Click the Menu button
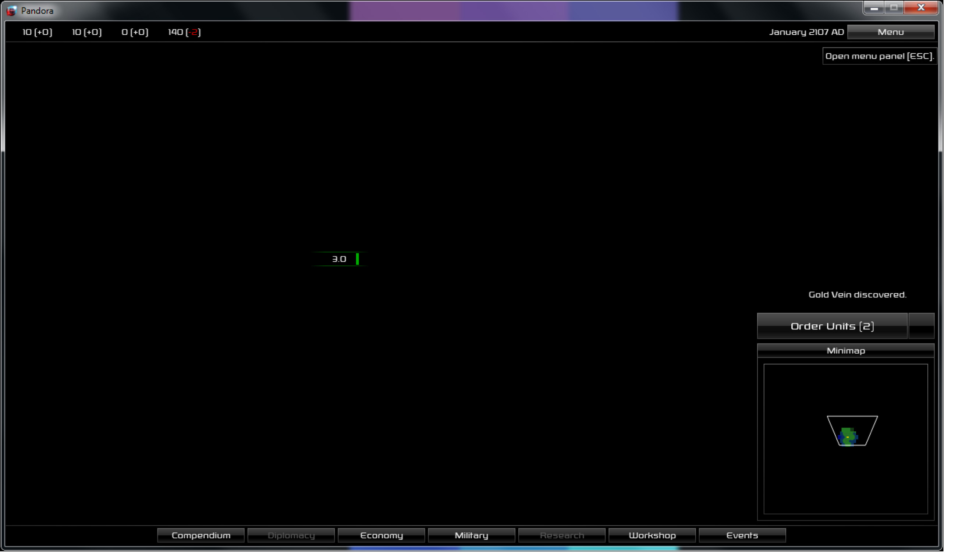Viewport: 969px width, 560px height. pos(891,32)
